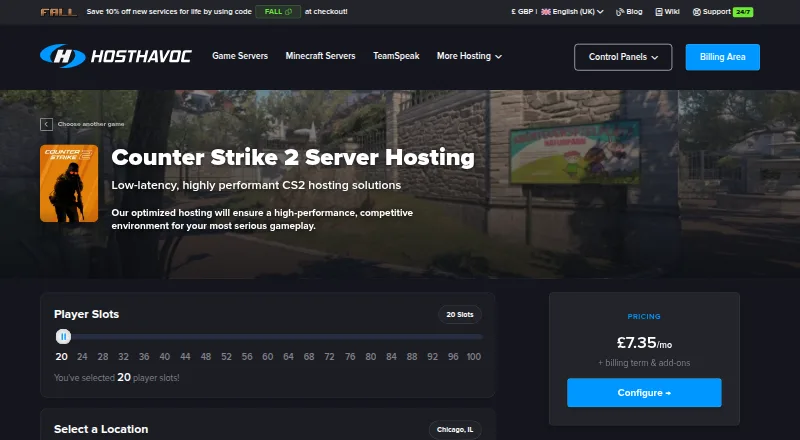
Task: Select 80 on the slots scale
Action: tap(371, 357)
